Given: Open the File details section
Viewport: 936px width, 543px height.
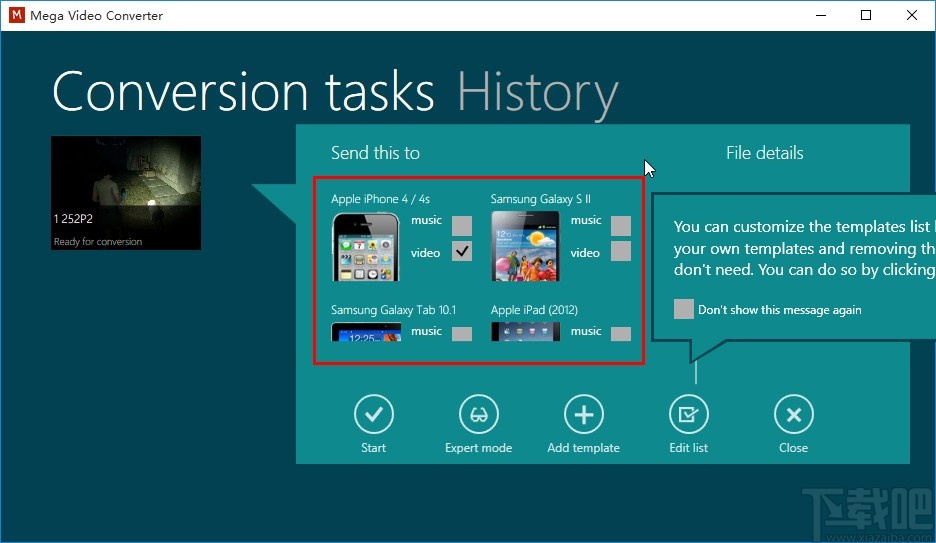Looking at the screenshot, I should (x=765, y=153).
